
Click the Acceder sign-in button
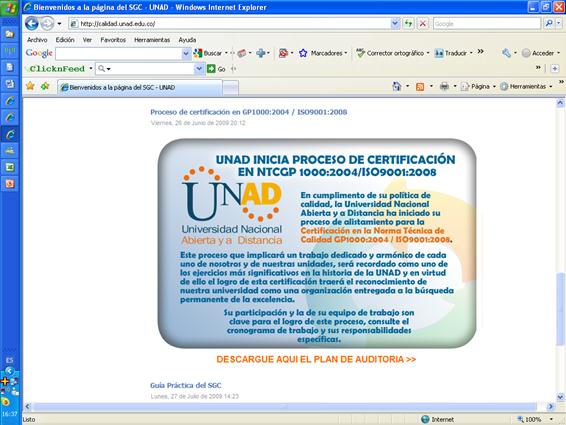point(538,53)
